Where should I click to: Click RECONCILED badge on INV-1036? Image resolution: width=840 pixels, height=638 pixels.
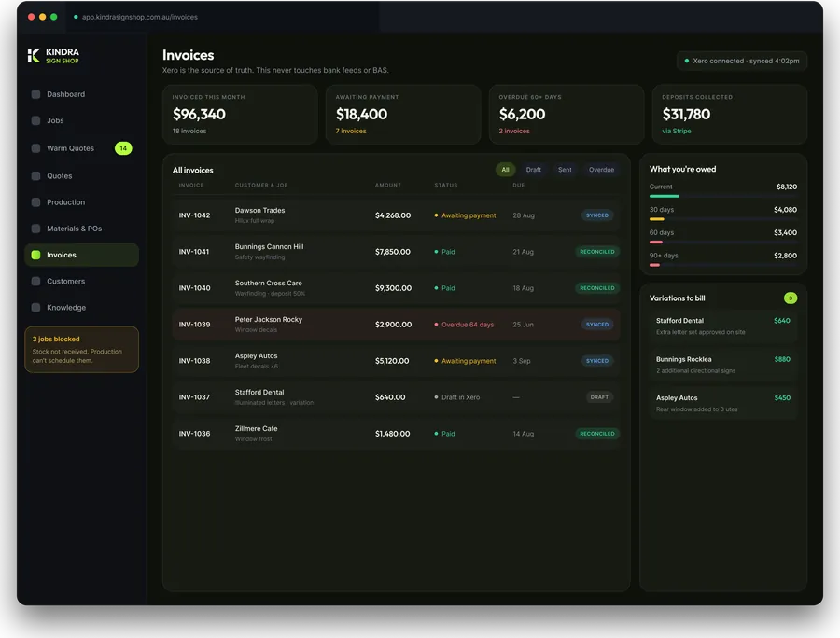click(597, 434)
